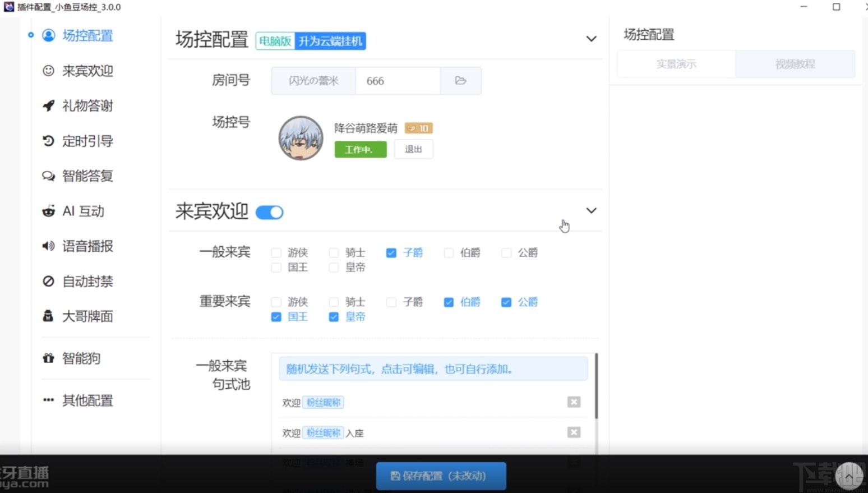Expand the 其他配置 sidebar section
Image resolution: width=868 pixels, height=493 pixels.
87,400
